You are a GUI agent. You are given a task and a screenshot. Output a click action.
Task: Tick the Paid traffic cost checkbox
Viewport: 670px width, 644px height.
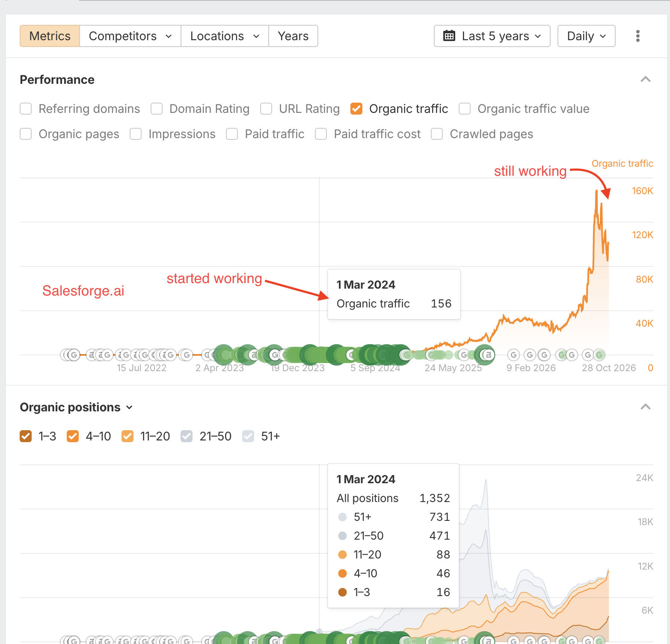(321, 134)
